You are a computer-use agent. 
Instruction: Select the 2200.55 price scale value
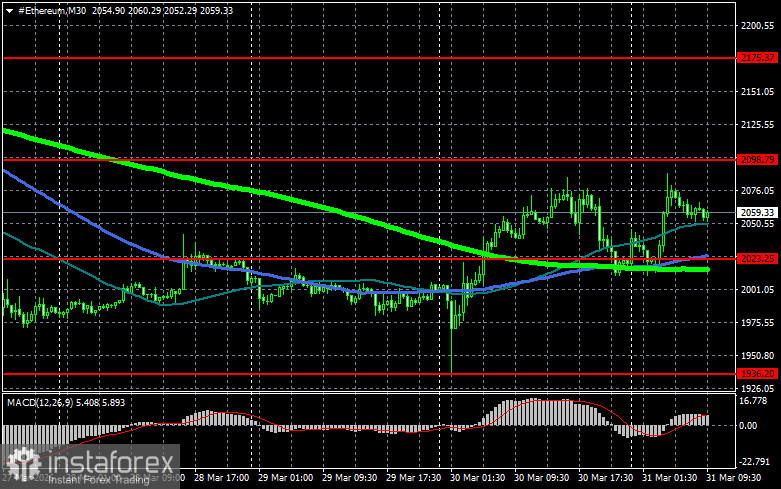758,26
